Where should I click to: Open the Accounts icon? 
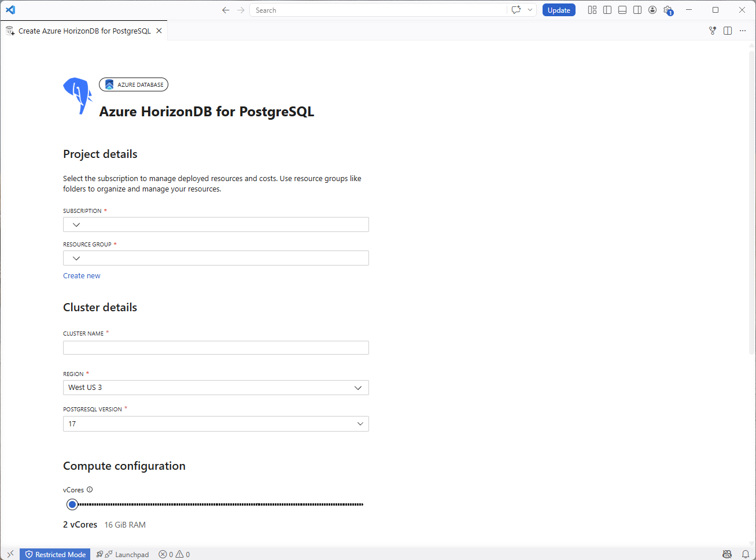(652, 10)
